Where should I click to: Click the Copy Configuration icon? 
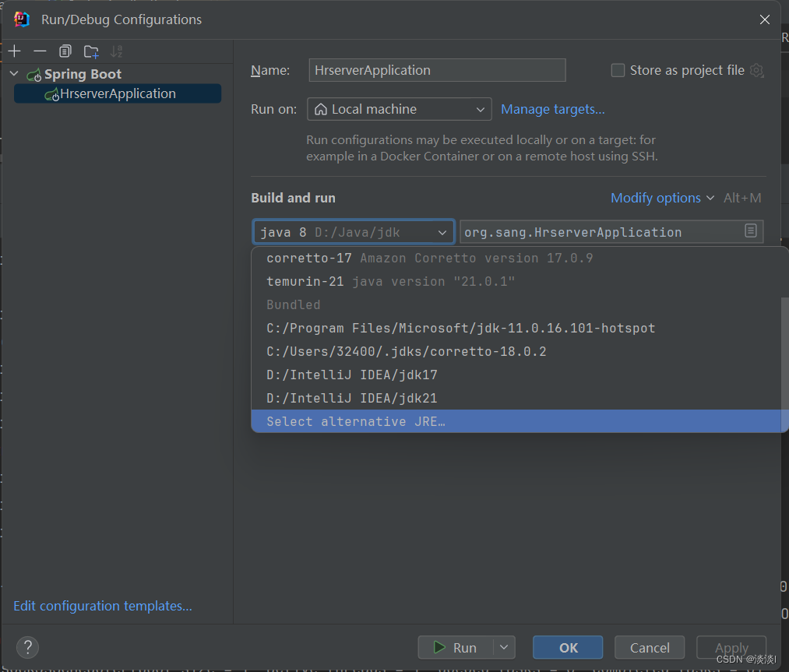point(65,51)
